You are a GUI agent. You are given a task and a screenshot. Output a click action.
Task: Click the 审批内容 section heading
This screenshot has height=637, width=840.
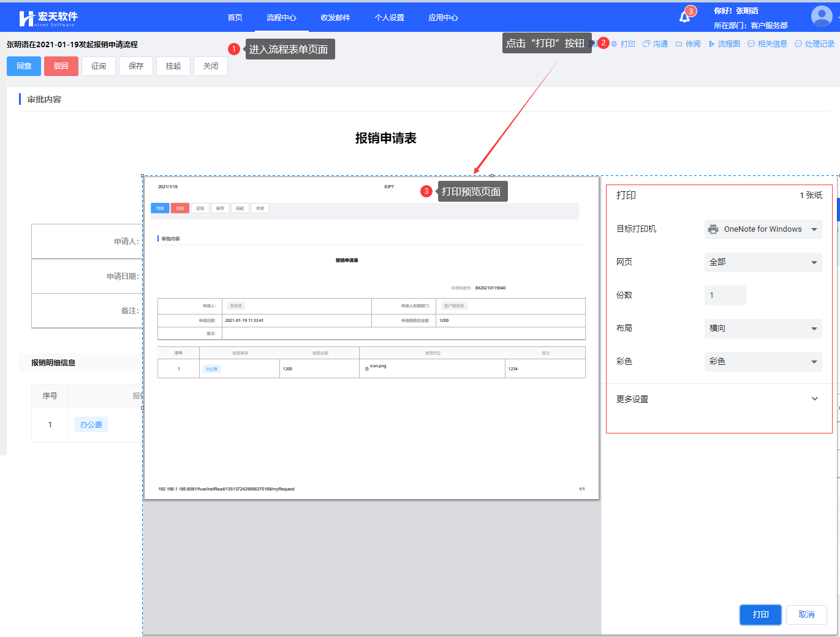44,99
